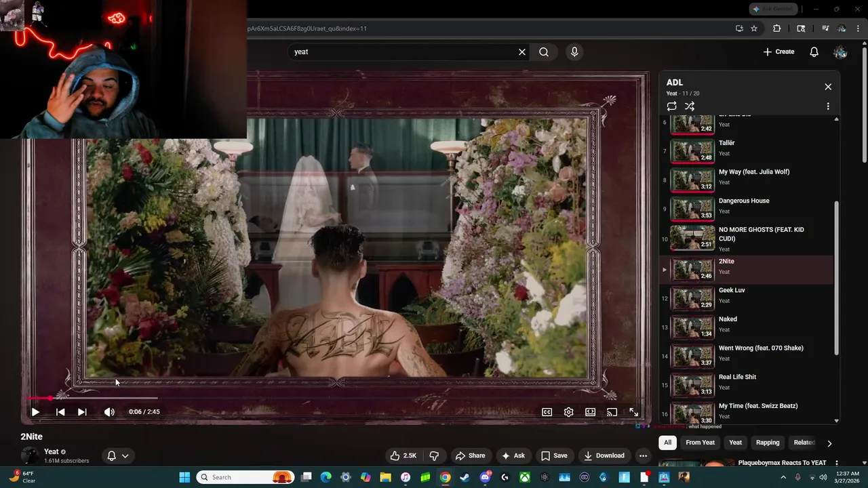Viewport: 868px width, 488px height.
Task: Close the ADL playlist panel
Action: (828, 87)
